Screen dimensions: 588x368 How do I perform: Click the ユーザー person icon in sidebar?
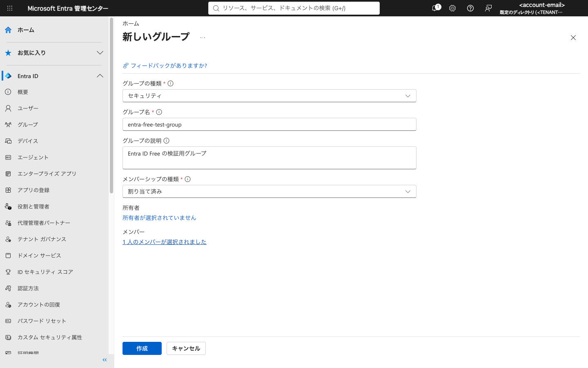click(8, 108)
